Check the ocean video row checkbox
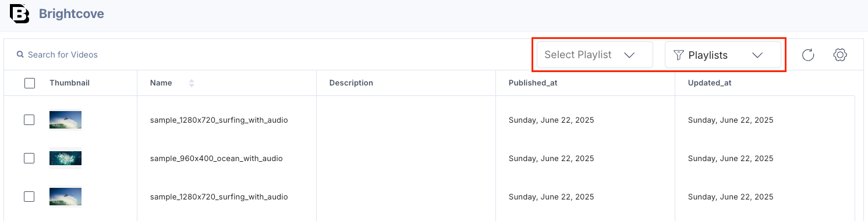868x221 pixels. pyautogui.click(x=29, y=158)
